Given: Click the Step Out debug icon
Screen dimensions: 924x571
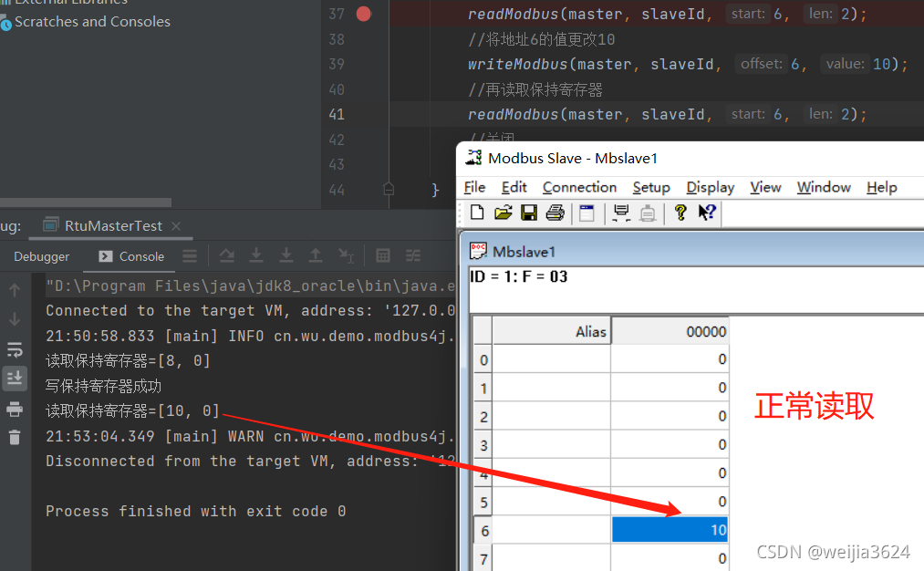Looking at the screenshot, I should [x=316, y=255].
